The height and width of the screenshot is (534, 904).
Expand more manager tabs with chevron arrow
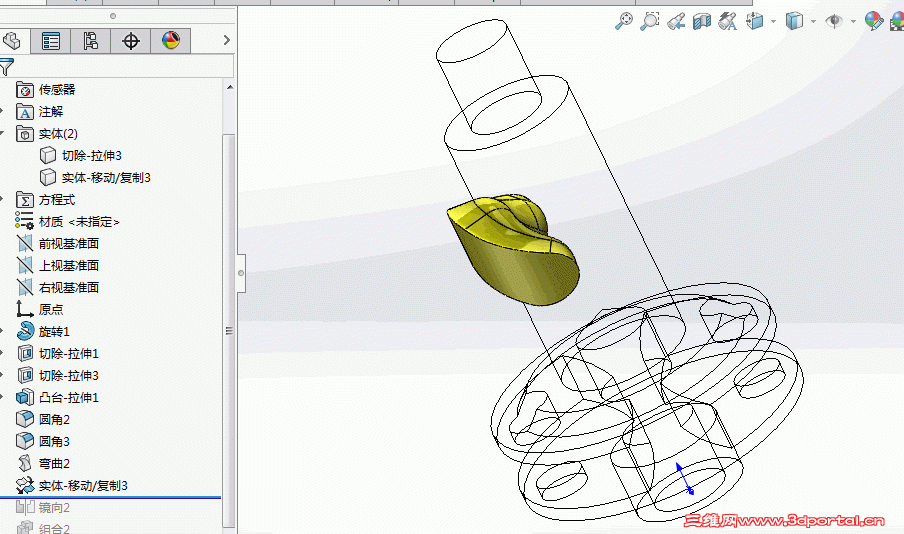[227, 40]
